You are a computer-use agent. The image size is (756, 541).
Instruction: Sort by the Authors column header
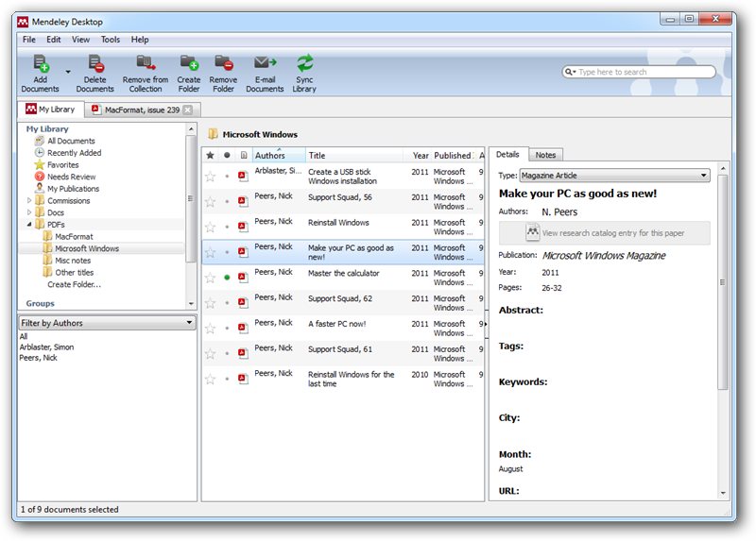tap(279, 155)
